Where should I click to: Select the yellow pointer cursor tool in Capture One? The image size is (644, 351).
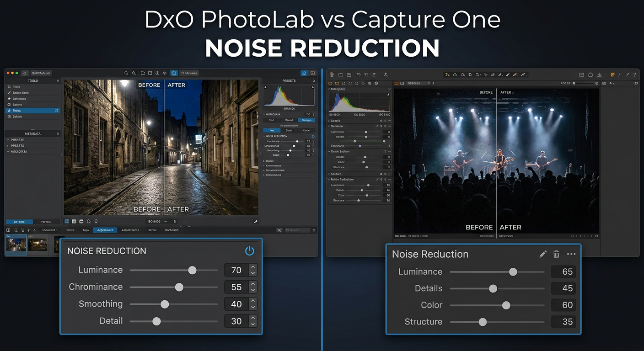[448, 74]
